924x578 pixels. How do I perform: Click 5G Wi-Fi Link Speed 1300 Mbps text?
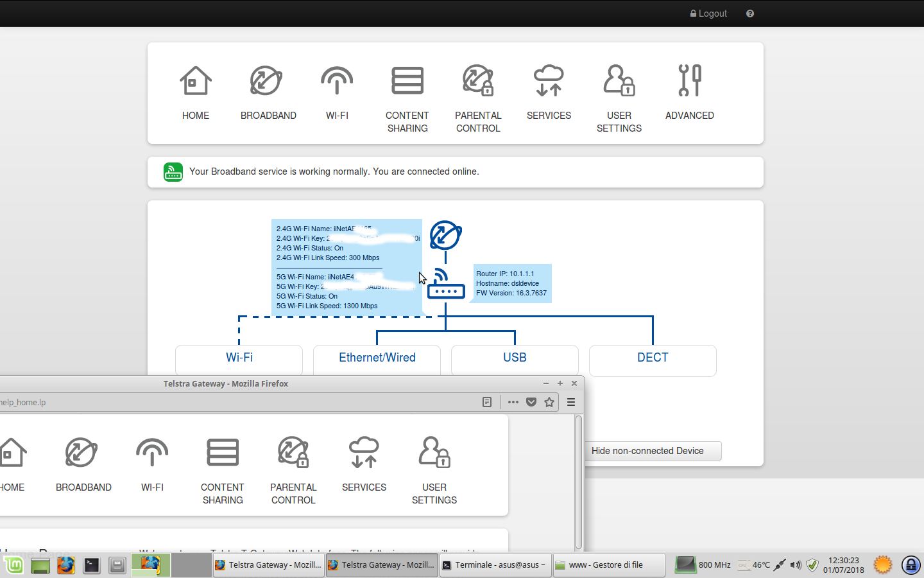[x=327, y=306]
